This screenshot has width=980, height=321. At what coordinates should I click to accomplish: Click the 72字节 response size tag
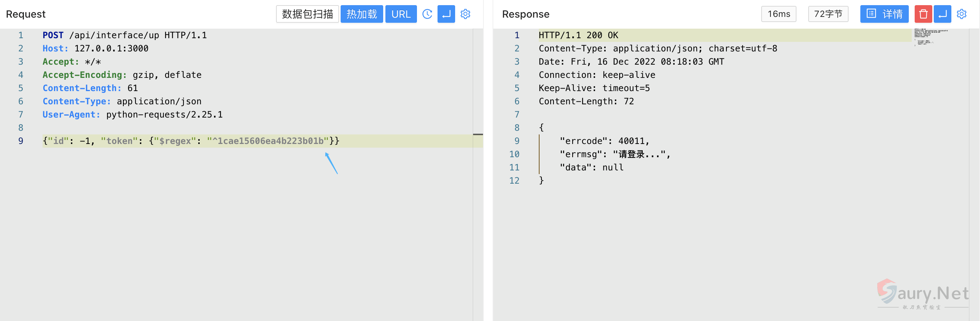click(x=828, y=14)
